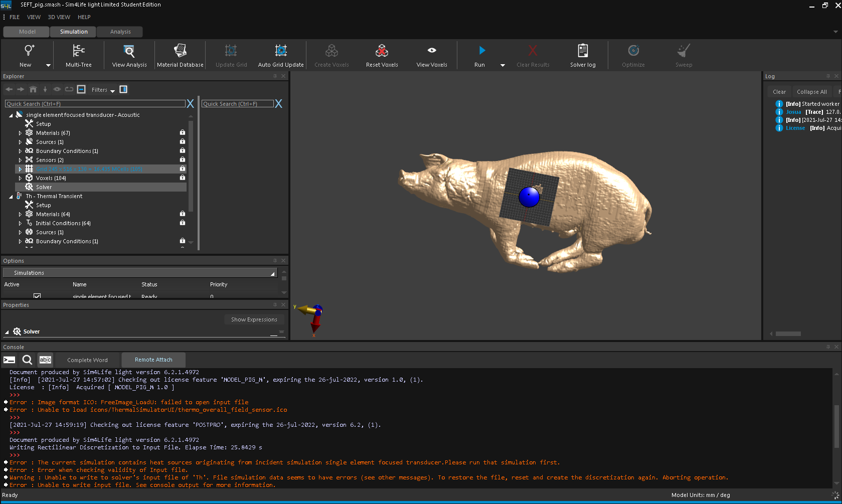Click the Clear button in Log panel
The image size is (842, 504).
click(779, 92)
